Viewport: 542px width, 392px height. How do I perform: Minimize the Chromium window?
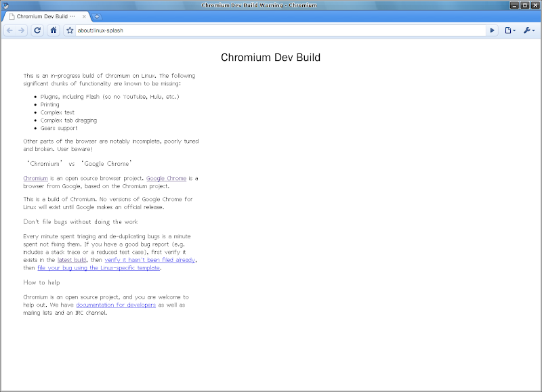[514, 5]
